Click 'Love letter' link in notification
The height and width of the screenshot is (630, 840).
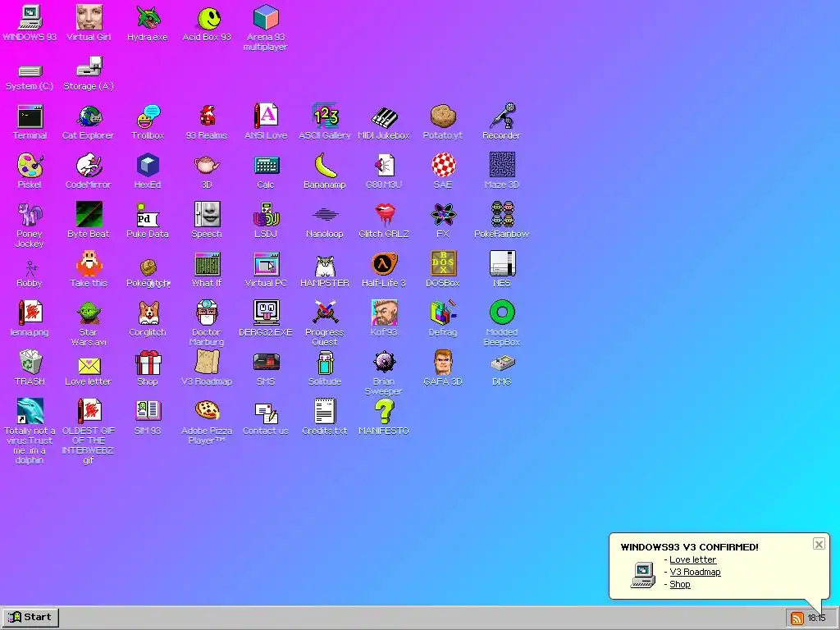click(x=692, y=559)
